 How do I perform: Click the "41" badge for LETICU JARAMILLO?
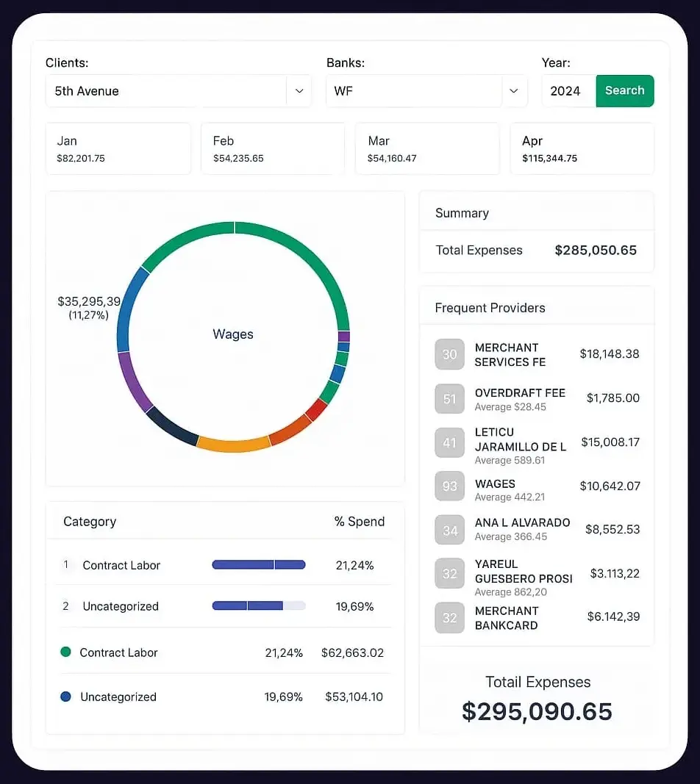coord(449,442)
